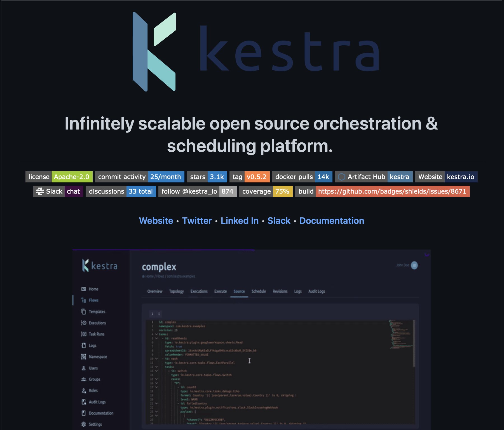504x430 pixels.
Task: Open the Twitter text link
Action: (x=197, y=221)
